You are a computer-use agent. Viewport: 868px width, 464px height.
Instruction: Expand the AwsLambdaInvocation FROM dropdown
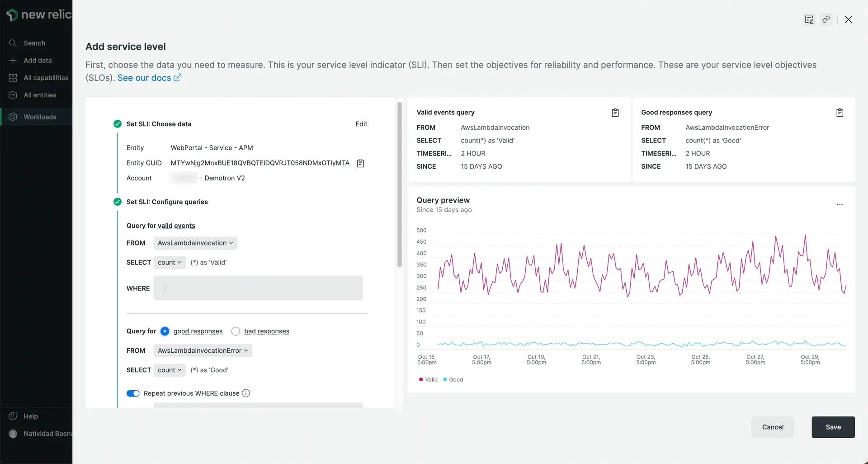click(x=195, y=243)
